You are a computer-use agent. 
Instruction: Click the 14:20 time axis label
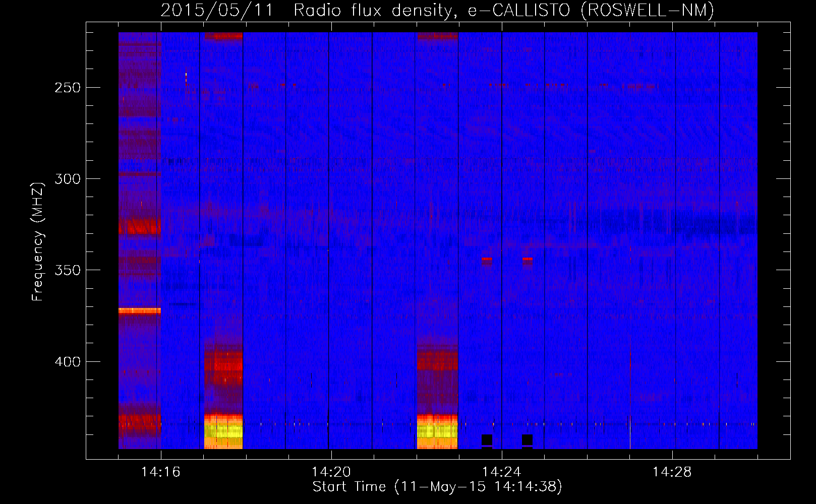tap(331, 472)
